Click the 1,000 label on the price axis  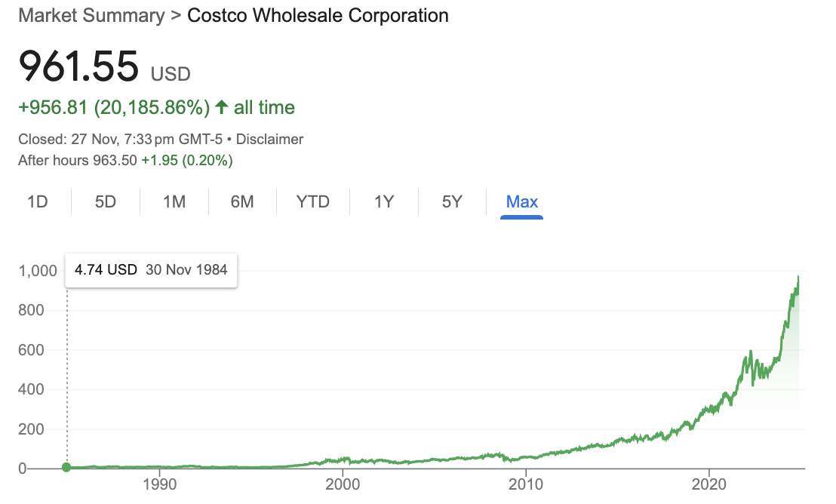[x=37, y=270]
